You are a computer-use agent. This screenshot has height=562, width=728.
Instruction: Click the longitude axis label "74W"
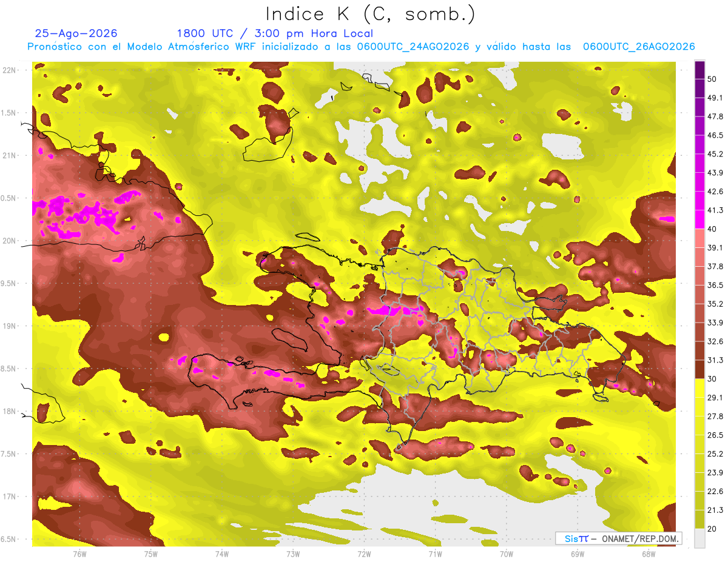click(x=221, y=554)
